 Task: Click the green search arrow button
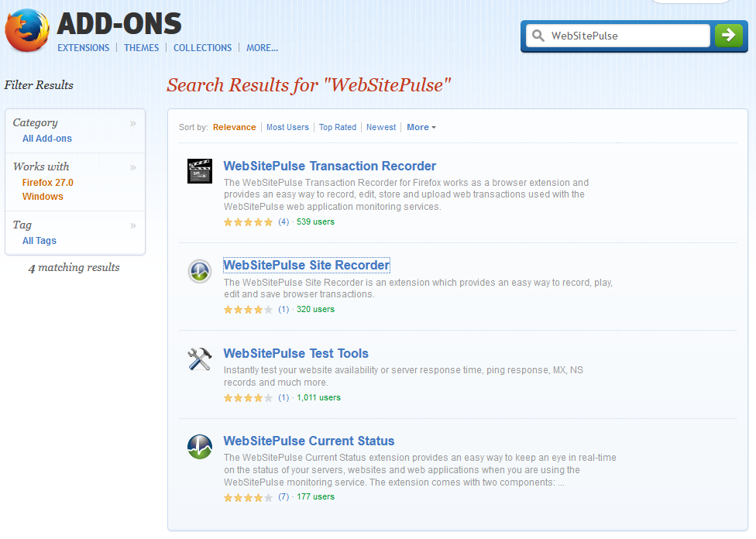pos(729,35)
